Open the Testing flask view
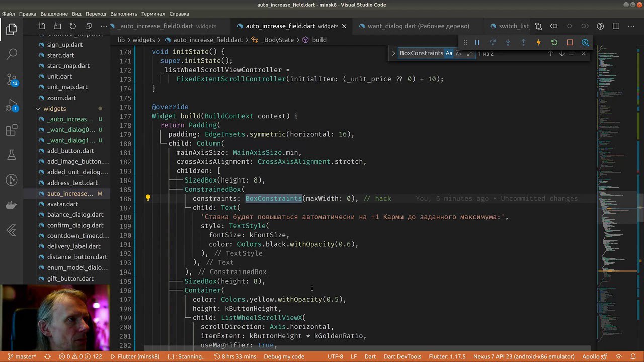The width and height of the screenshot is (644, 362). point(12,155)
